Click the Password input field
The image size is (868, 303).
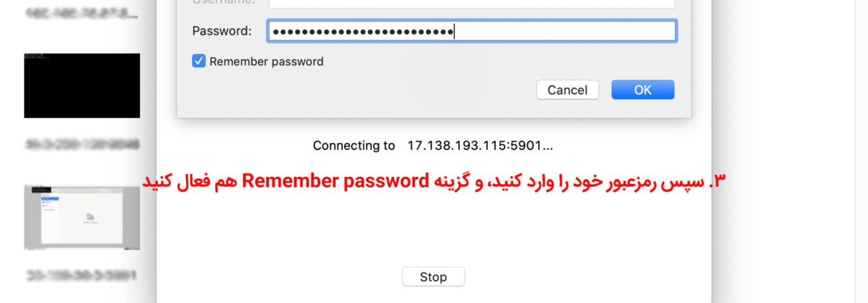point(560,32)
